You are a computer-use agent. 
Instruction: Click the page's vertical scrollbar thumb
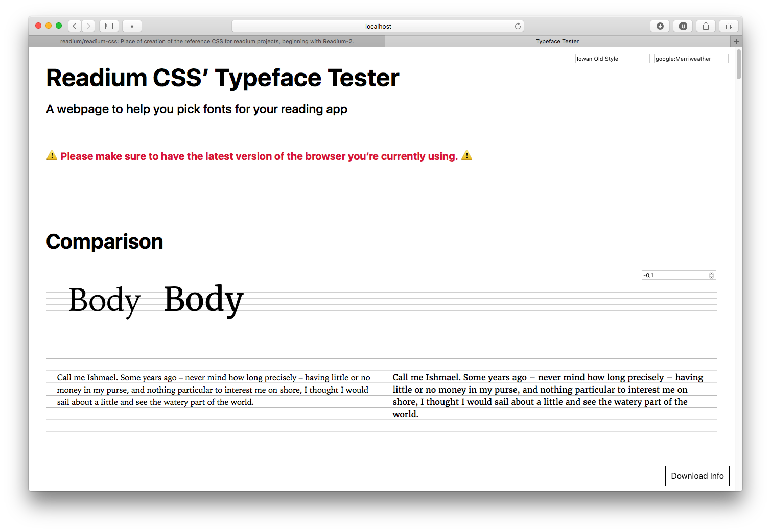738,64
